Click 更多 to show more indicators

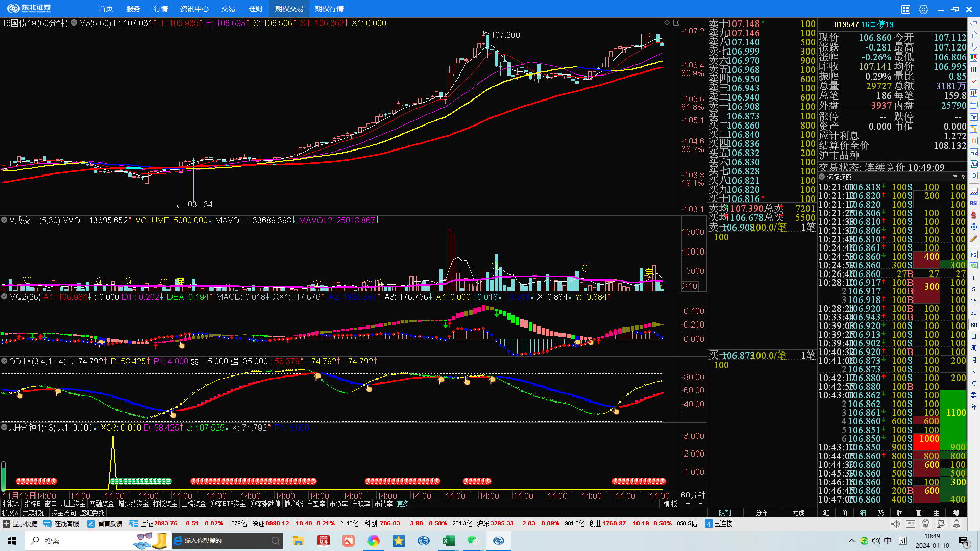pos(403,504)
